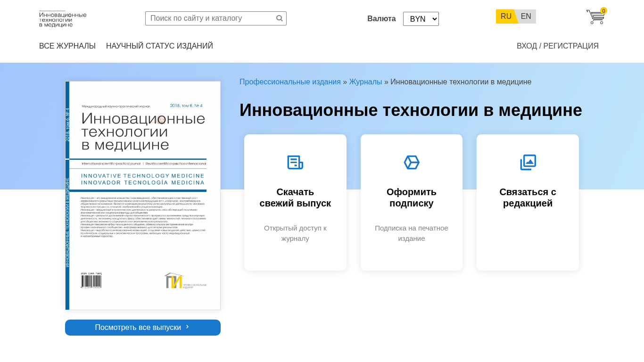Viewport: 644px width, 362px height.
Task: Click the Инновационные технологии в медицине page heading
Action: pyautogui.click(x=411, y=110)
